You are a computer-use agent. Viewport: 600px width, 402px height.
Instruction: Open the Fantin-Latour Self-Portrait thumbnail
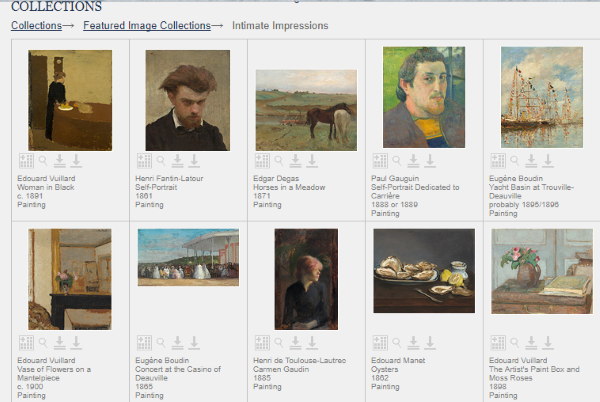coord(188,100)
